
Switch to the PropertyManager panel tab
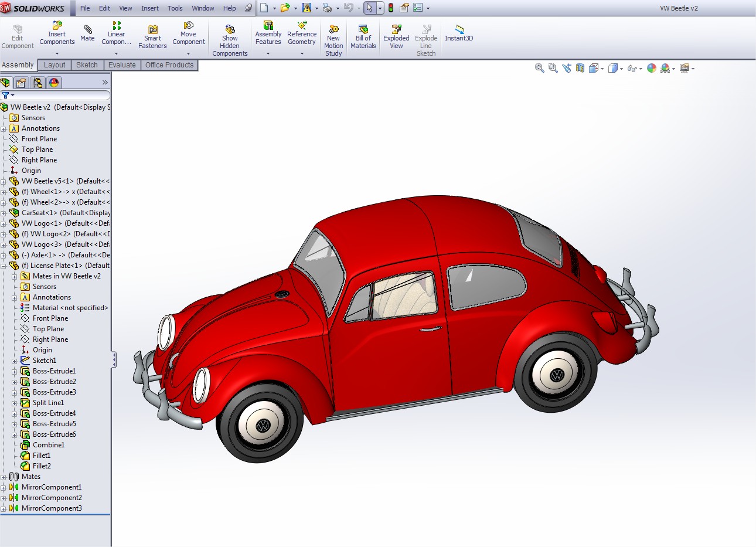coord(21,83)
